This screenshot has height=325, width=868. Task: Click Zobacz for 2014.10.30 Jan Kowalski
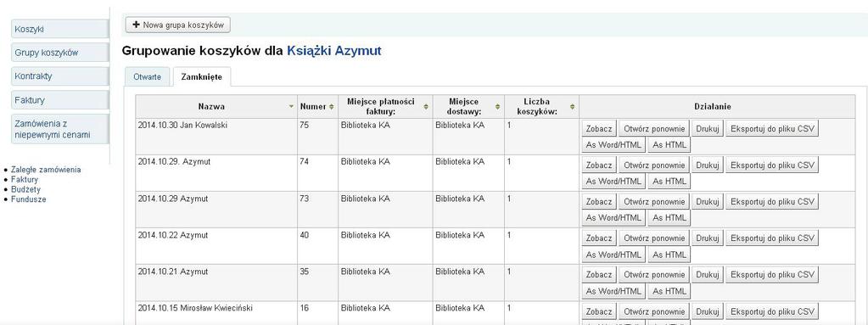click(x=599, y=128)
